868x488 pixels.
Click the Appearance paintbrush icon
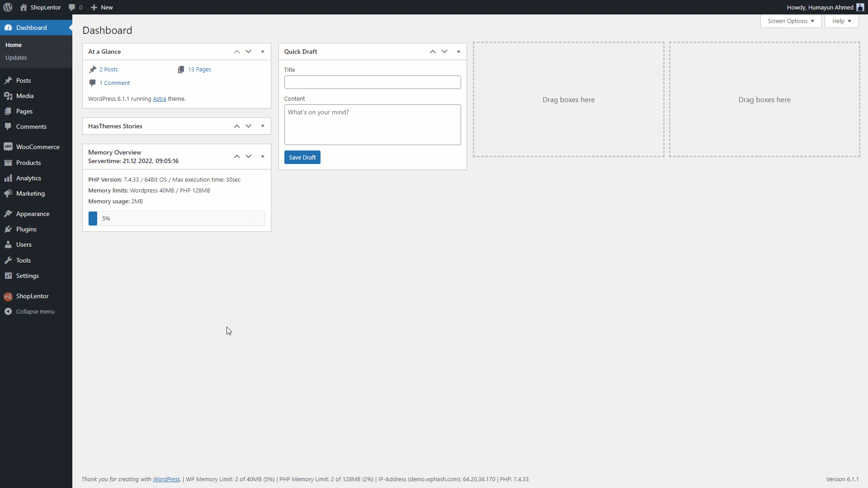[8, 214]
